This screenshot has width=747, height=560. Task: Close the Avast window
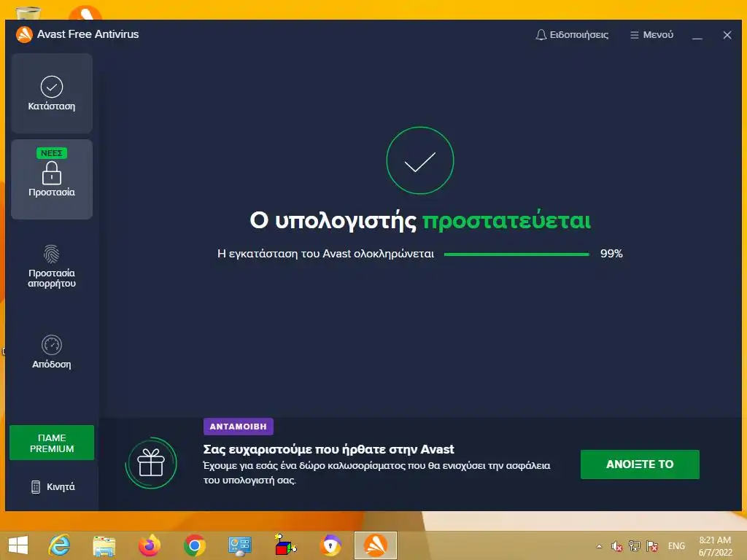click(x=727, y=35)
